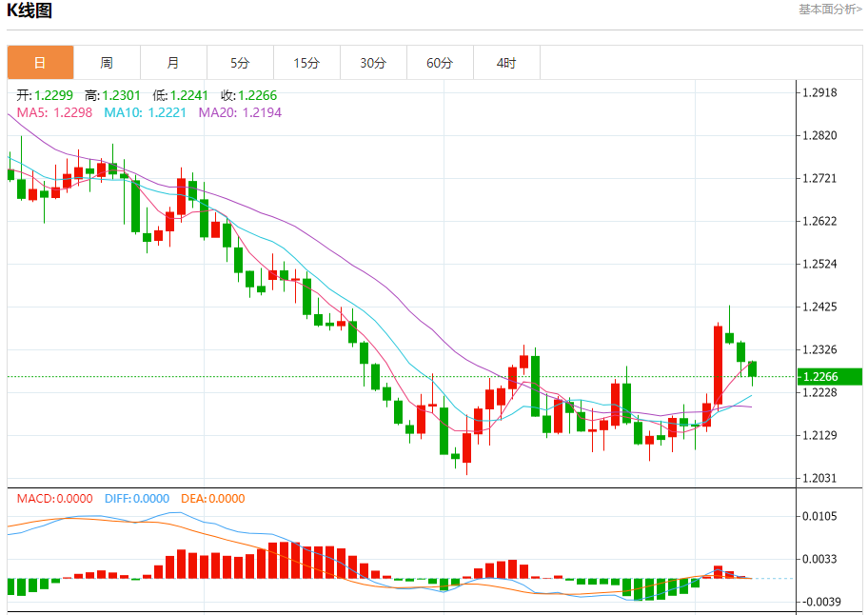Screen dimensions: 868x615
Task: Open the 60分 interval tab
Action: coord(440,63)
